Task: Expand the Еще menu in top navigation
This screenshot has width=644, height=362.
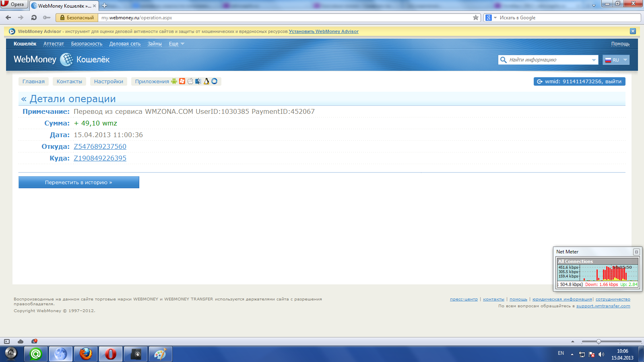Action: tap(176, 44)
